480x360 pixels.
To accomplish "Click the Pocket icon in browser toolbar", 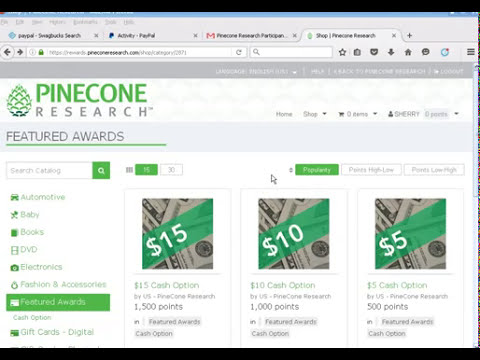I will click(x=374, y=52).
